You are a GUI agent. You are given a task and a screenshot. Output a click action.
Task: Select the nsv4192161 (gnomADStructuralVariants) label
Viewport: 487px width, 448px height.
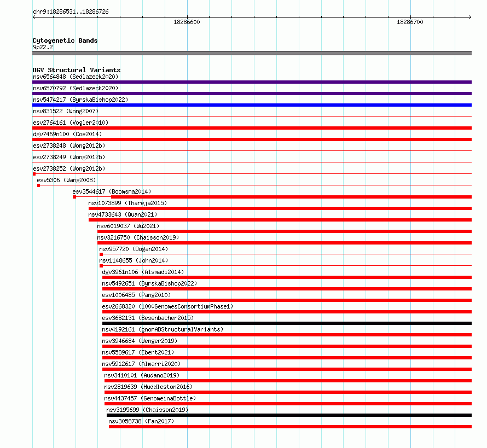(x=163, y=329)
